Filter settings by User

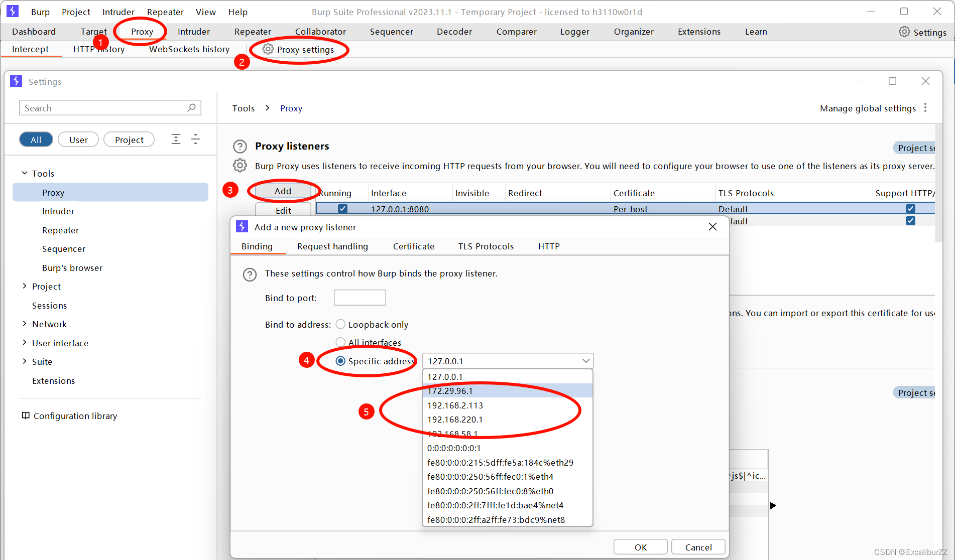[78, 139]
